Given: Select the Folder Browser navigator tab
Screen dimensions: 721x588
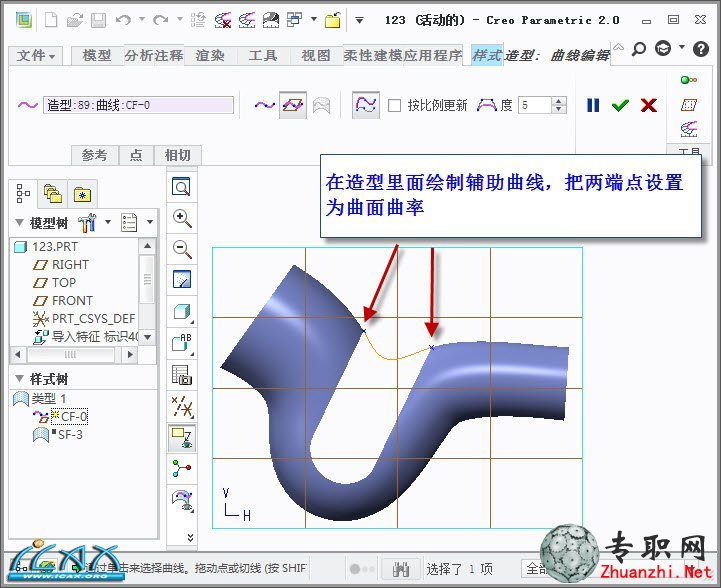Looking at the screenshot, I should coord(53,193).
